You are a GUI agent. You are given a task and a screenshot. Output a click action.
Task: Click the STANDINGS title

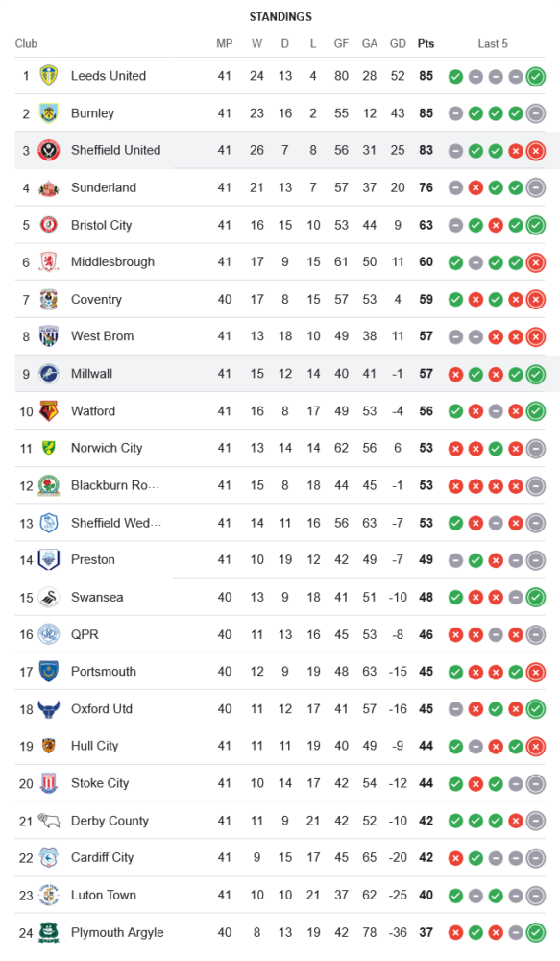[280, 17]
